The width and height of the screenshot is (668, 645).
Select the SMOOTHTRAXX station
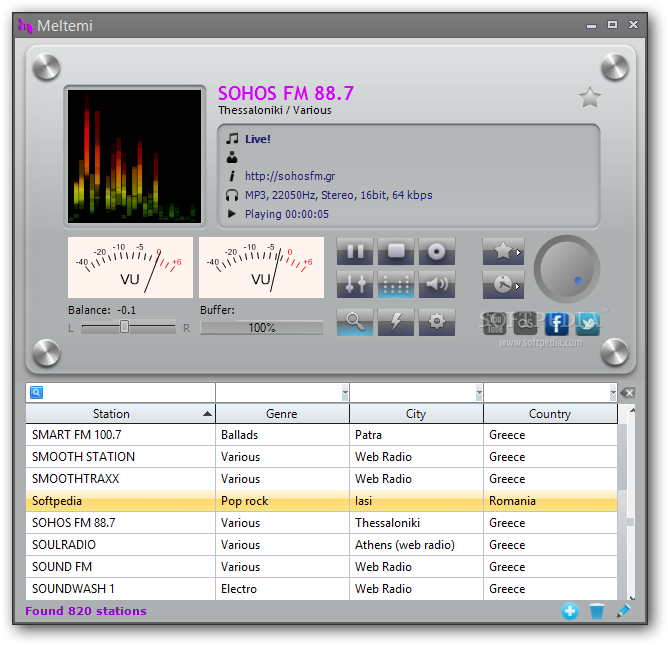point(321,479)
